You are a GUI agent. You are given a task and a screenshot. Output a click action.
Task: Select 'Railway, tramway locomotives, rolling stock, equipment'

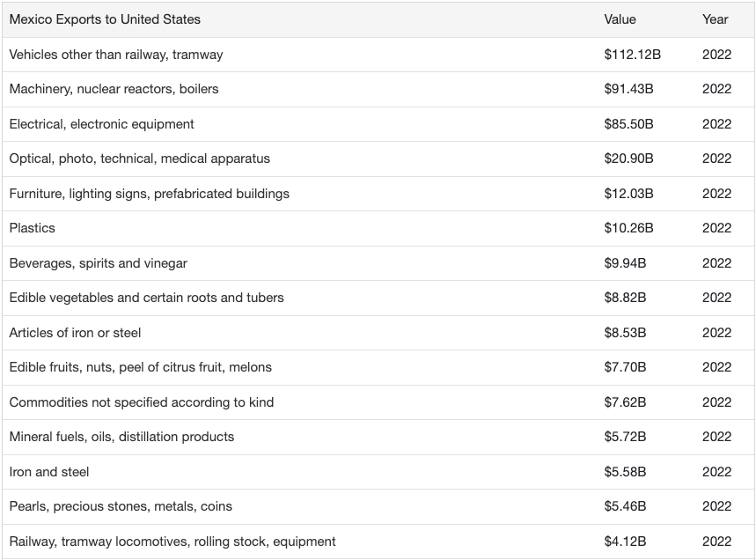click(172, 542)
